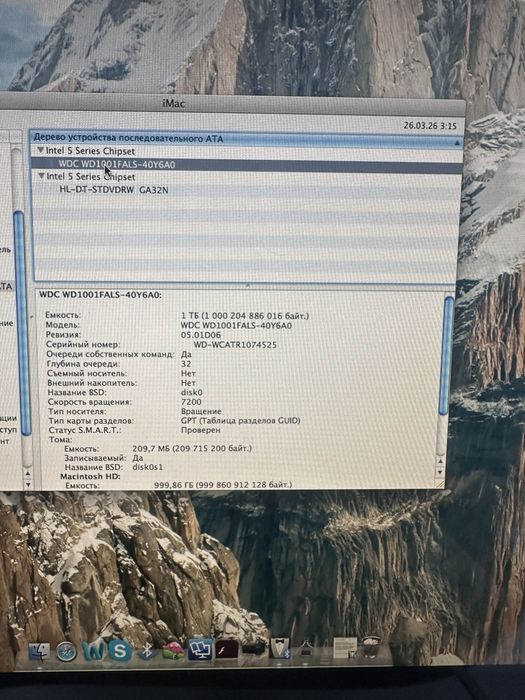This screenshot has height=700, width=525.
Task: Click the Bluetooth icon in Dock
Action: point(147,650)
